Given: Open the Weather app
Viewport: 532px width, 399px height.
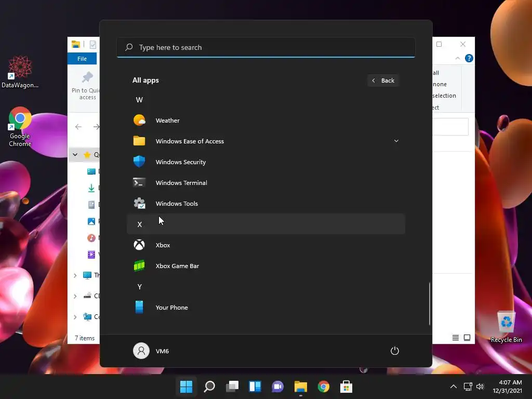Looking at the screenshot, I should click(x=265, y=121).
